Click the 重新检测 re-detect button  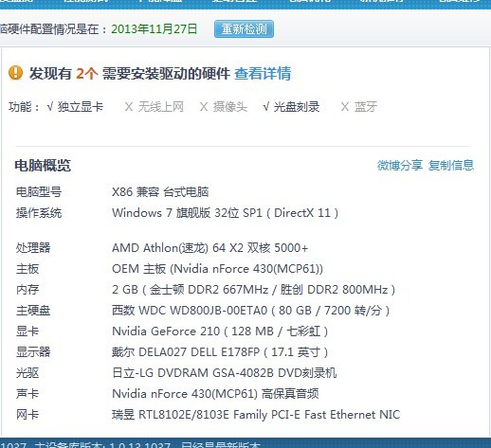244,29
